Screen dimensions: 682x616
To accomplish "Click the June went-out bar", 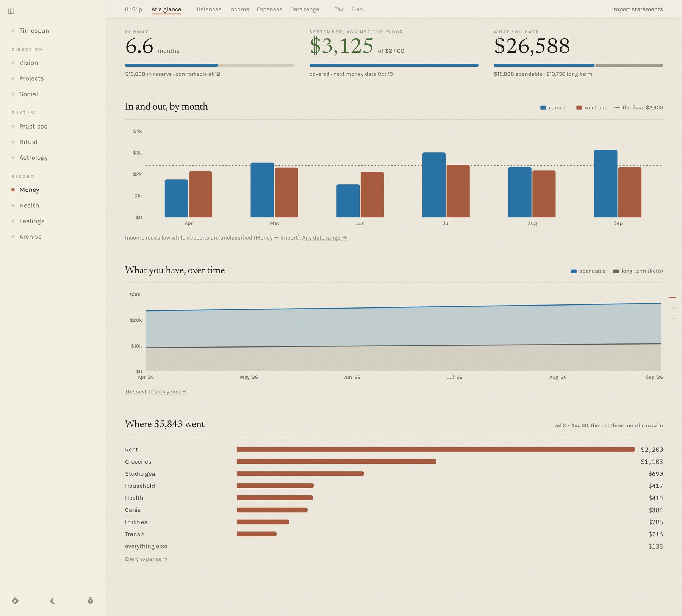I will pyautogui.click(x=372, y=194).
